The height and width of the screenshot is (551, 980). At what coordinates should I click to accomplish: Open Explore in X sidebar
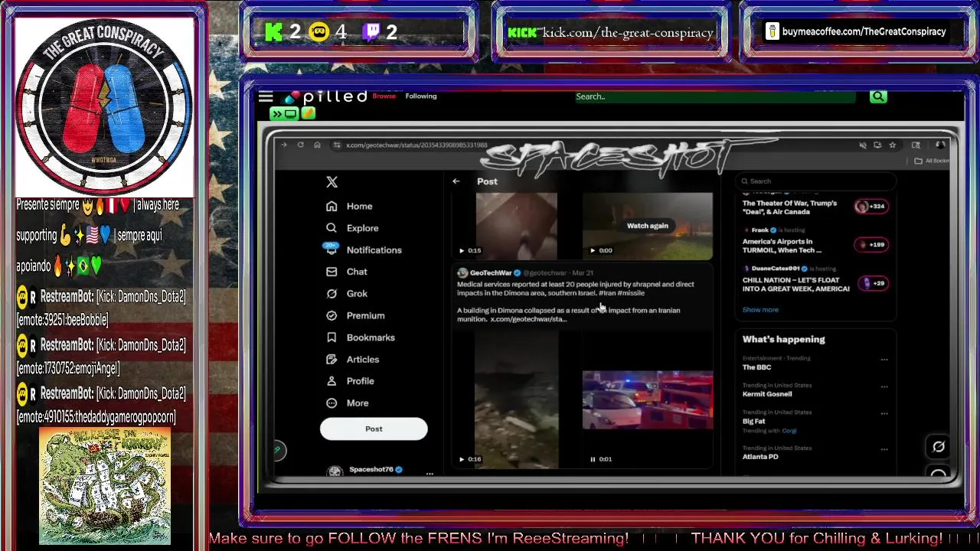tap(362, 228)
